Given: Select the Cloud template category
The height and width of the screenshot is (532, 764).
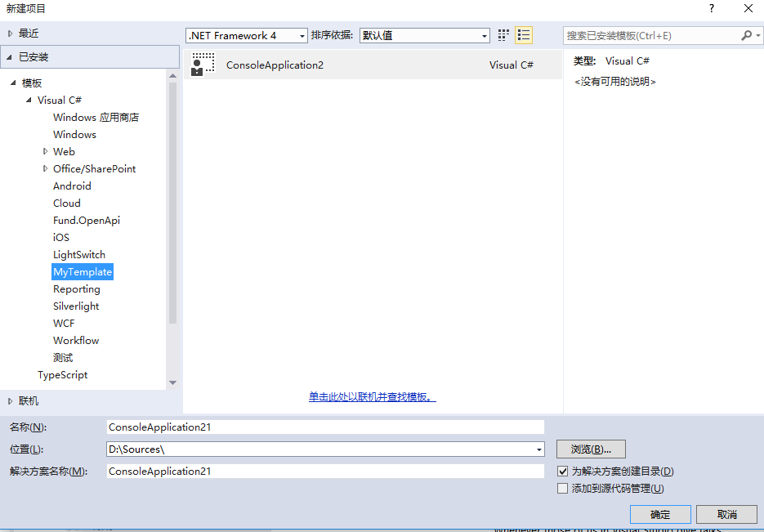Looking at the screenshot, I should tap(67, 203).
